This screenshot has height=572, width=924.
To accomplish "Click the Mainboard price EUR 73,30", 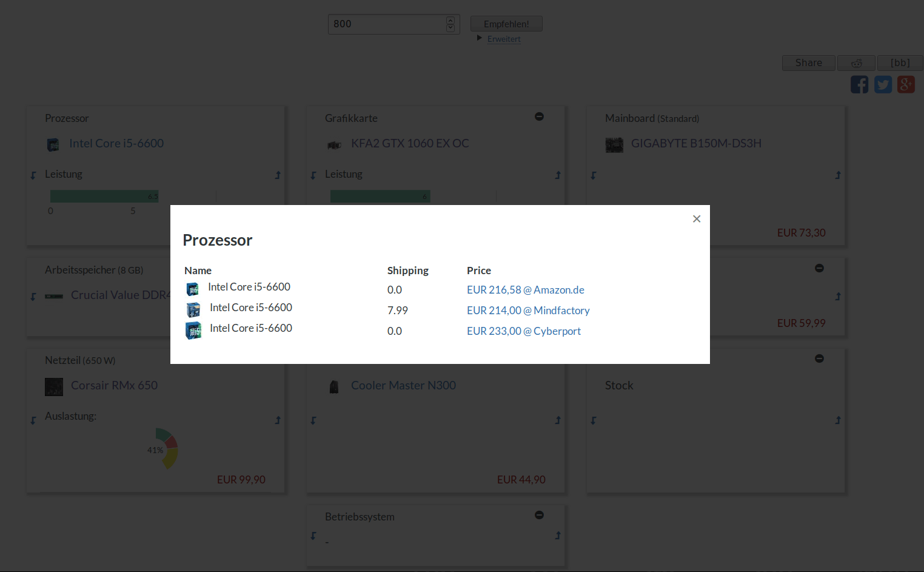I will [802, 233].
